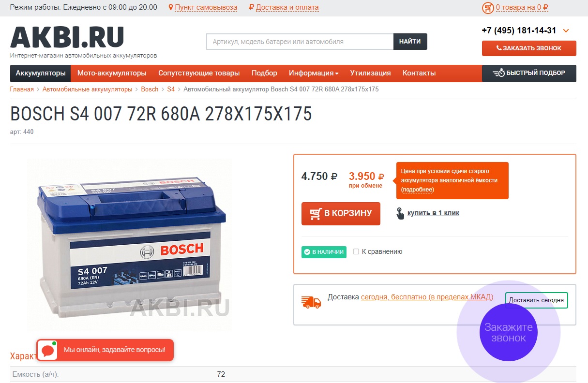Open the shopping cart icon in header
This screenshot has width=588, height=383.
pyautogui.click(x=487, y=8)
